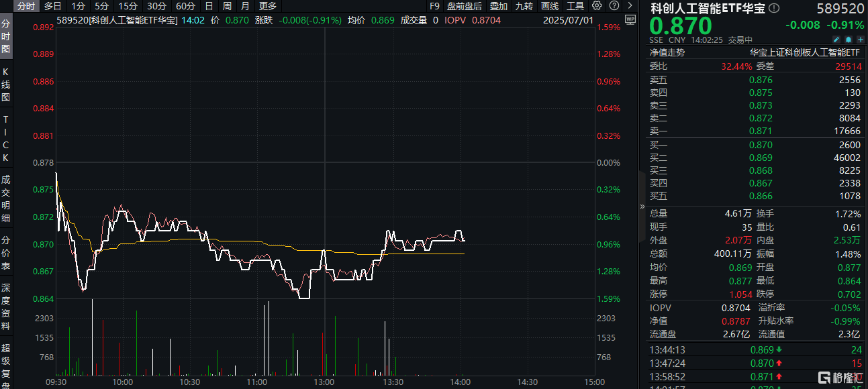Open the settings gear in chart toolbar

coord(597,6)
